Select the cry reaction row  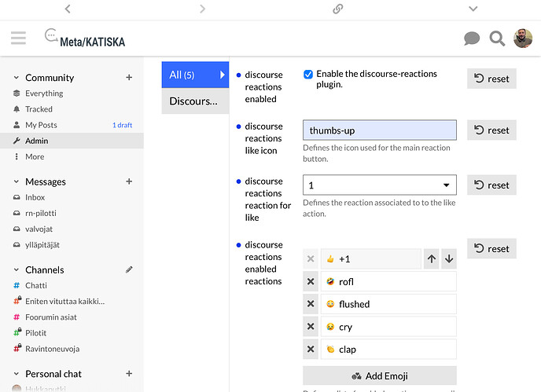pos(388,327)
